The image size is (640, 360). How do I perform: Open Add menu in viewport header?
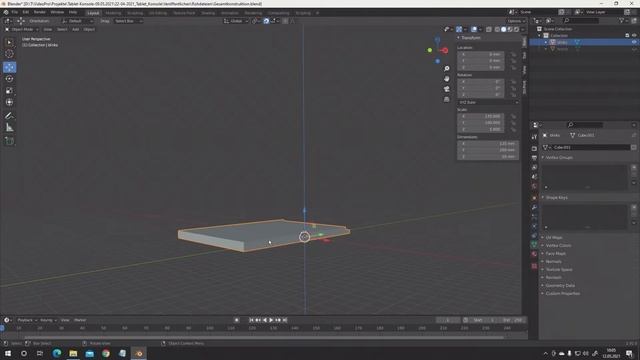(x=76, y=29)
